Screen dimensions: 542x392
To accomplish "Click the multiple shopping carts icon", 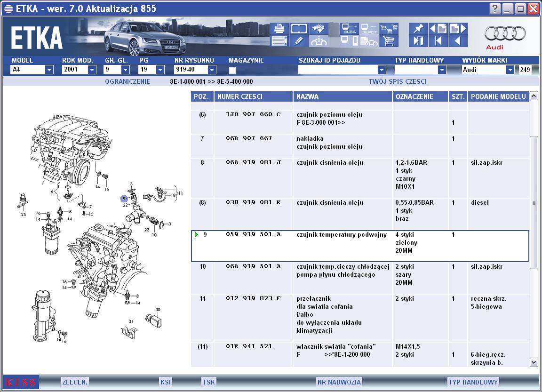I will 389,29.
